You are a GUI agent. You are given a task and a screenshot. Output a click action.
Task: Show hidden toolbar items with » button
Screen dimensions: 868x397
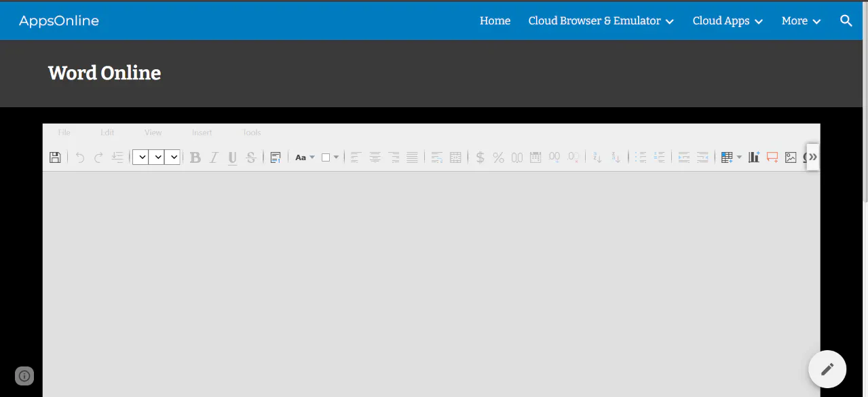click(813, 157)
